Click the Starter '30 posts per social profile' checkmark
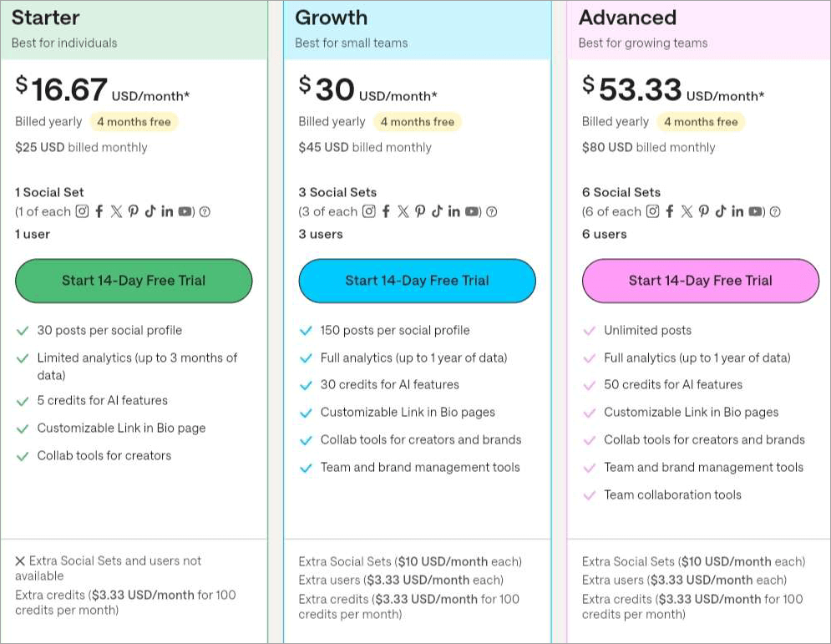Image resolution: width=831 pixels, height=644 pixels. point(23,331)
